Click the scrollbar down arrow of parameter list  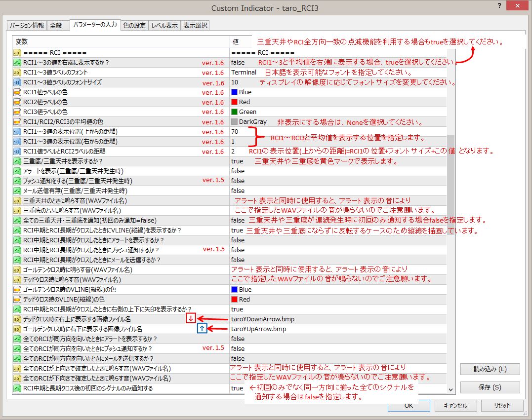pos(450,390)
